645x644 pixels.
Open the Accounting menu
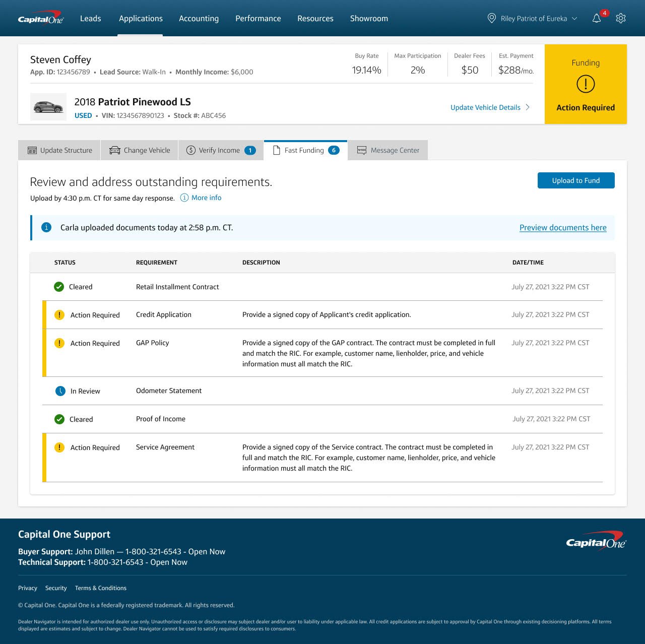point(199,18)
